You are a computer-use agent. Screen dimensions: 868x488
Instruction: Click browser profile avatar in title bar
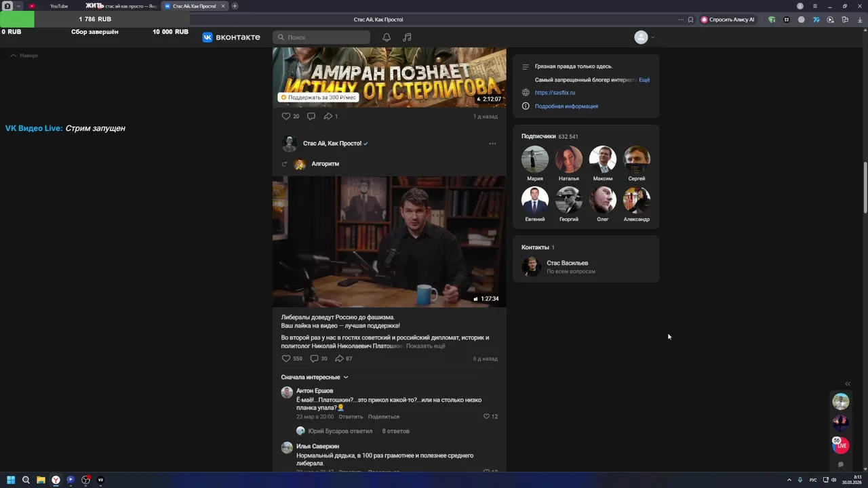800,6
